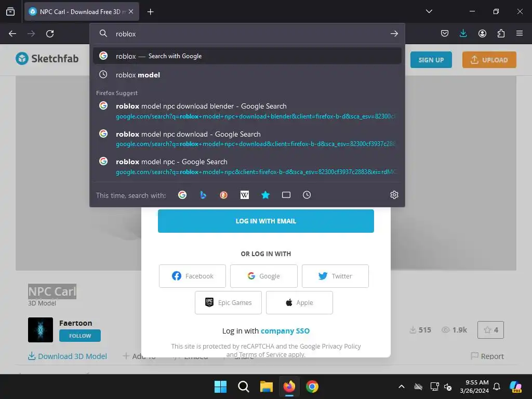The image size is (532, 399).
Task: Follow Faertoon with FOLLOW button
Action: point(80,336)
